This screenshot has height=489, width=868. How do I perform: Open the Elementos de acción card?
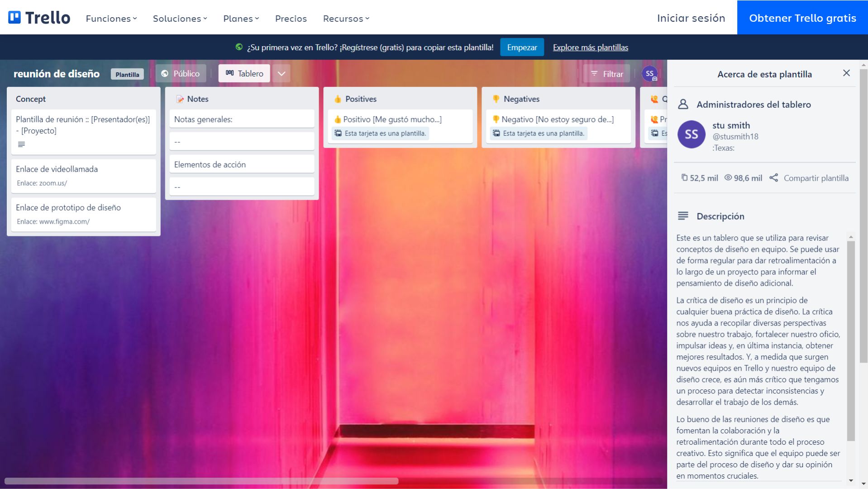[242, 164]
